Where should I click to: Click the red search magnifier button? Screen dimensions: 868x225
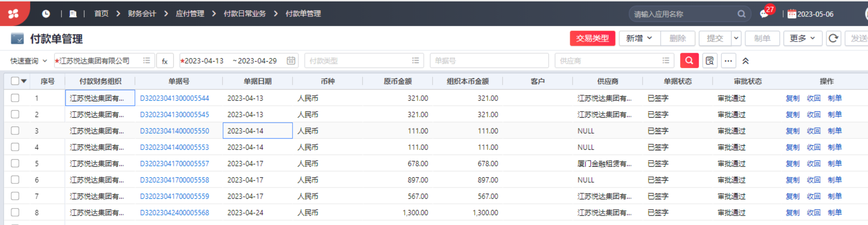[689, 61]
